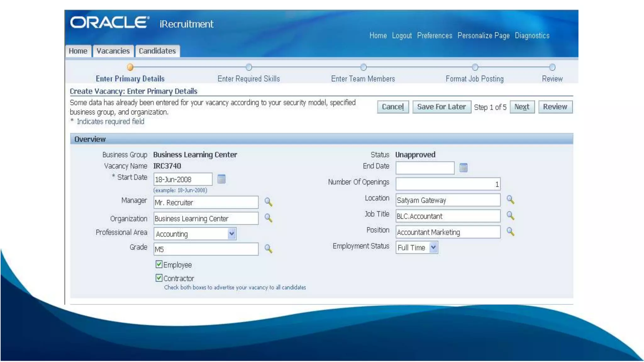This screenshot has height=362, width=644.
Task: Click the Position lookup magnifier icon
Action: (510, 232)
